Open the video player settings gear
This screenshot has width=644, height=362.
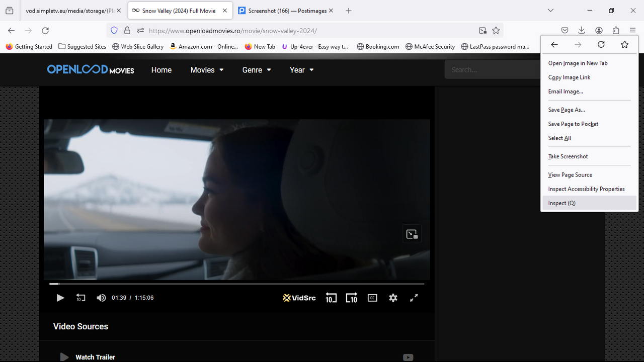393,298
